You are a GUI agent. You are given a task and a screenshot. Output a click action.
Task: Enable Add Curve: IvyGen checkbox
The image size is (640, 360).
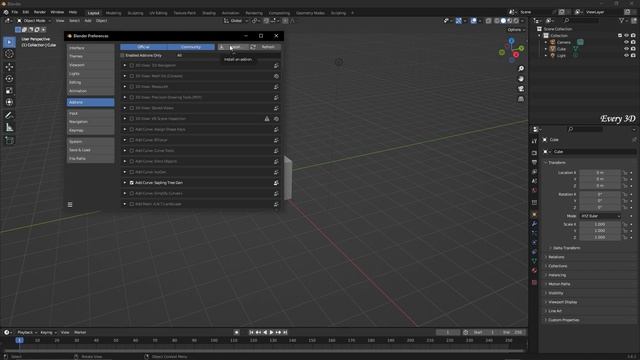click(x=132, y=172)
